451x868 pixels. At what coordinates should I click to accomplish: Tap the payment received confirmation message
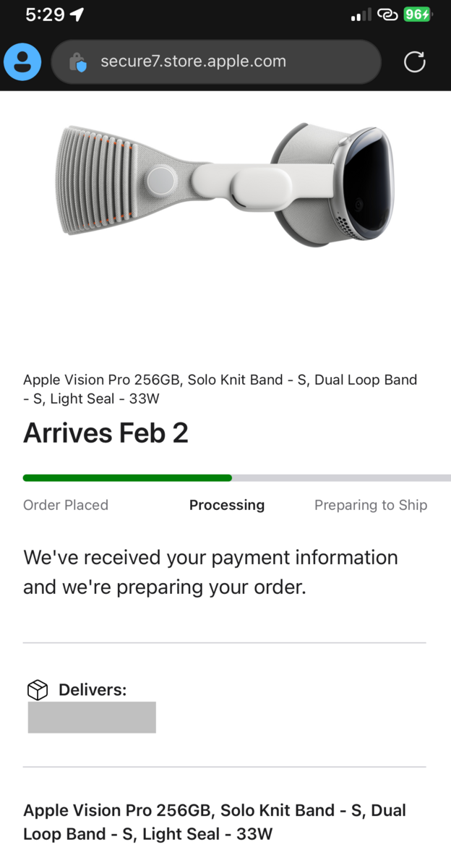point(210,571)
